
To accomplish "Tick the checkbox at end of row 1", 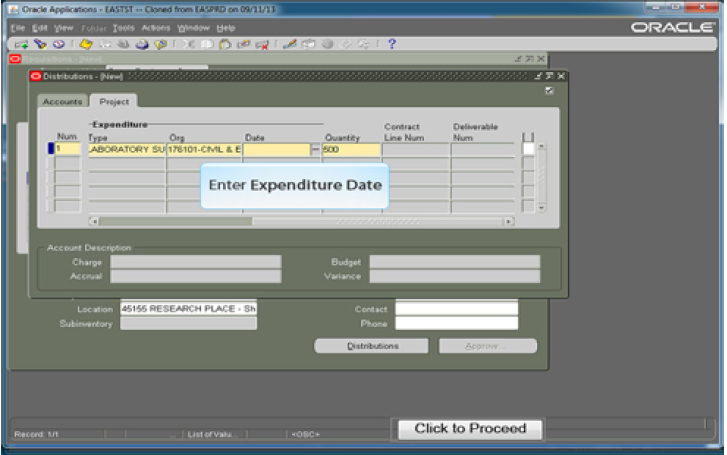I will 528,149.
